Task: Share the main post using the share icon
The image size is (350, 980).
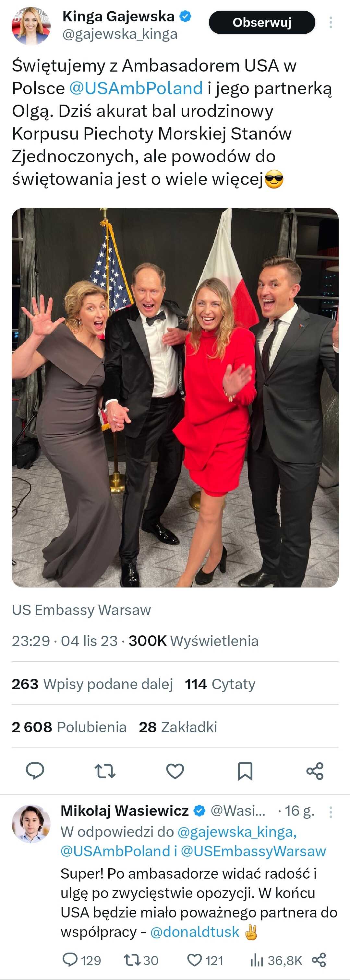Action: pos(315,771)
